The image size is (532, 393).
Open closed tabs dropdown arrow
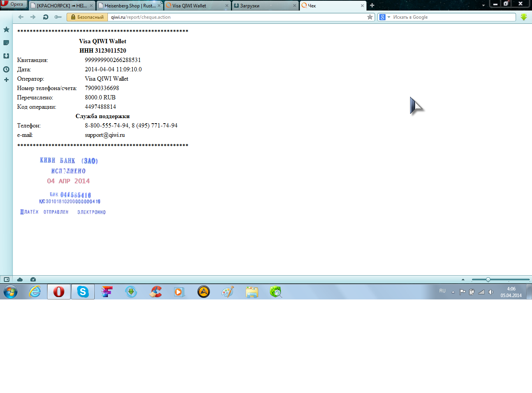(x=483, y=5)
